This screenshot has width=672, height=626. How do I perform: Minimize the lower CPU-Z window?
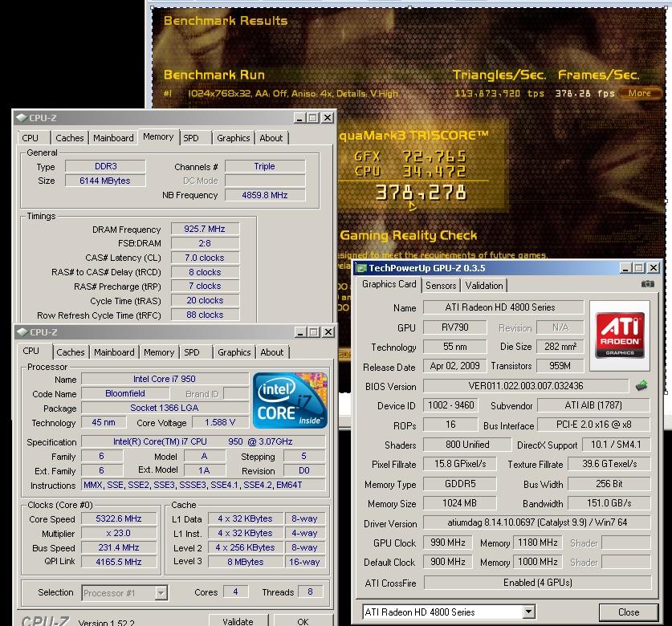click(301, 332)
